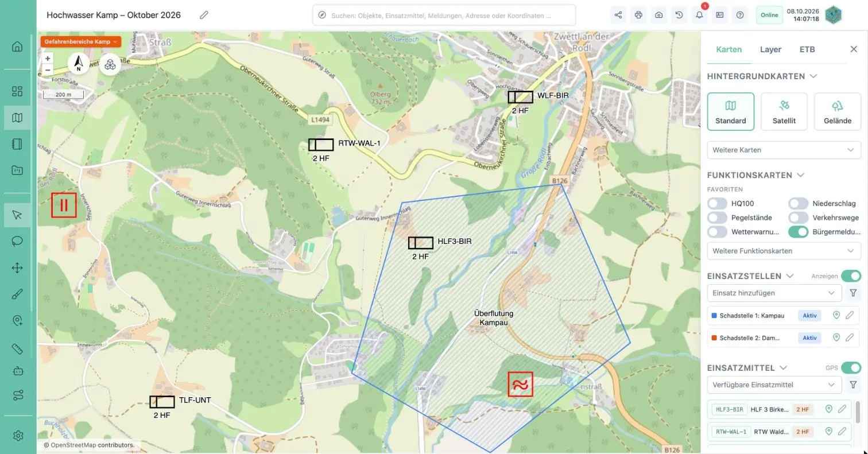Open the add-location pin tool

coord(17,321)
